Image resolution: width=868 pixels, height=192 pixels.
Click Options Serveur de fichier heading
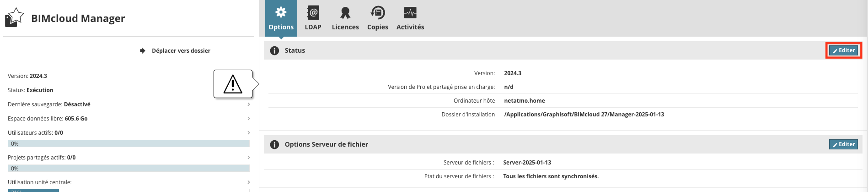(326, 144)
